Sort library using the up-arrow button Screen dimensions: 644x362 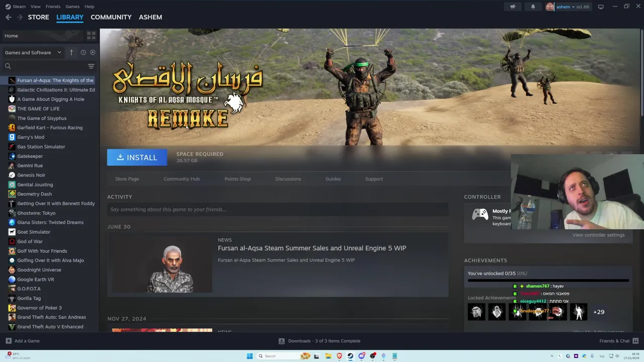[x=71, y=52]
